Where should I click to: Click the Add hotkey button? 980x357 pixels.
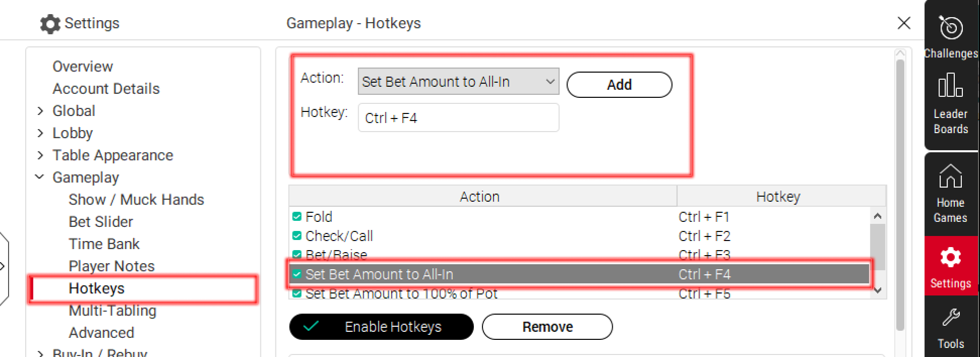pyautogui.click(x=619, y=85)
